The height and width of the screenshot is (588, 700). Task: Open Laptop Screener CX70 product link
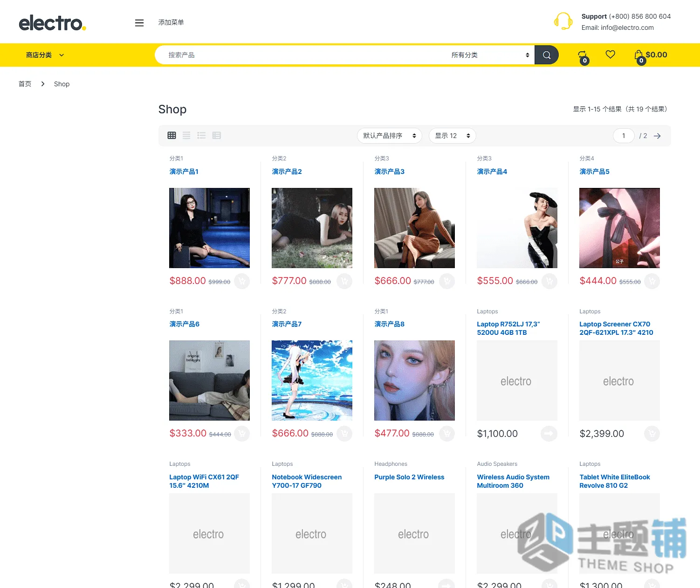pos(616,328)
